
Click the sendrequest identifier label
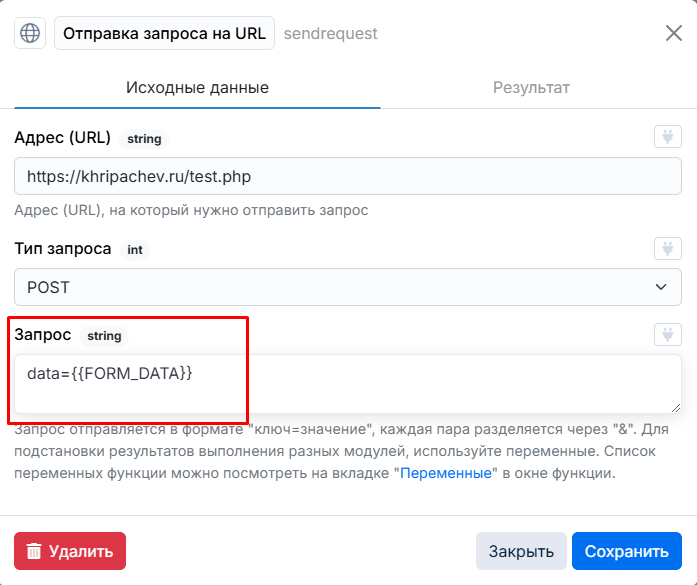click(331, 33)
